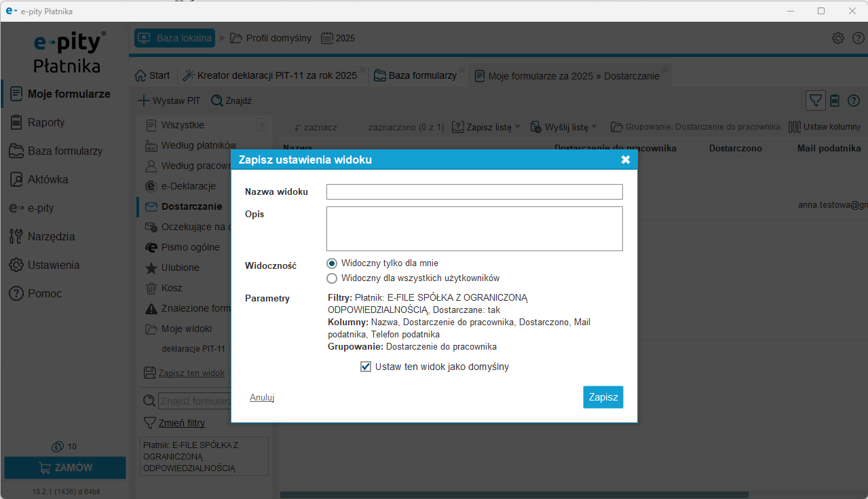The image size is (868, 499).
Task: Click the help question mark icon top right
Action: tap(854, 100)
